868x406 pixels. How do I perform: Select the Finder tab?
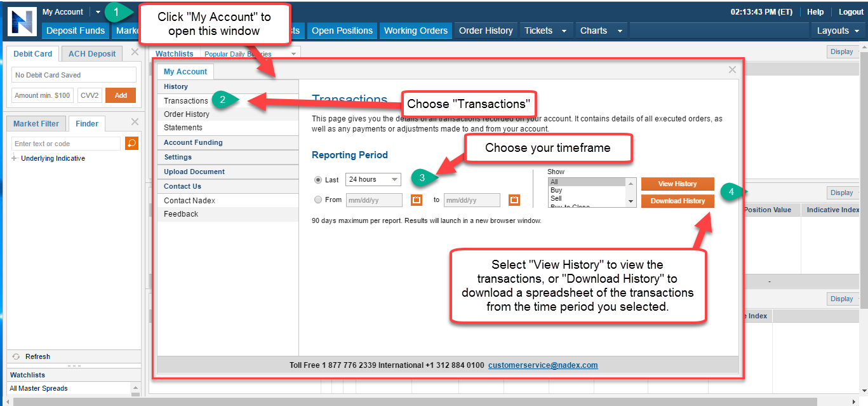click(x=86, y=124)
